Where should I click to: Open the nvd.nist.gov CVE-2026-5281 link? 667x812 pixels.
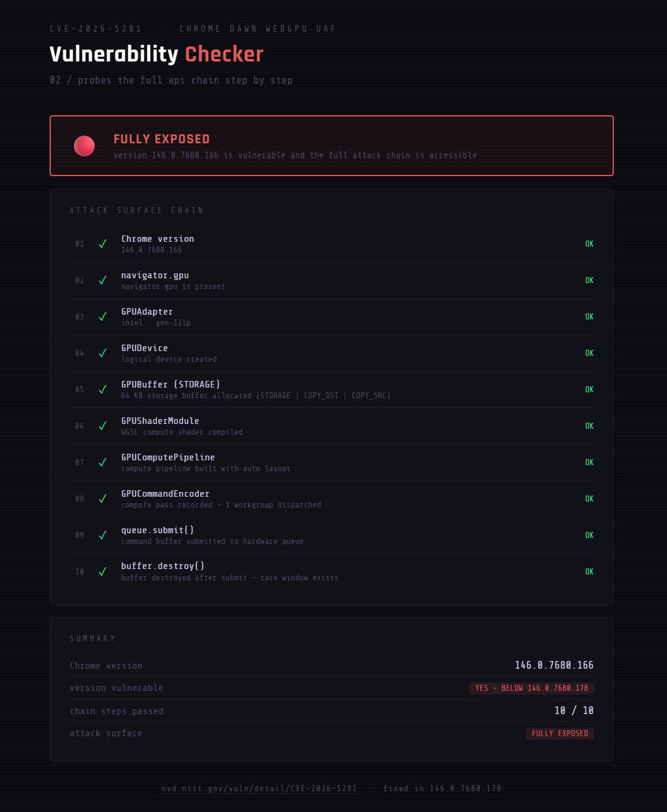259,789
